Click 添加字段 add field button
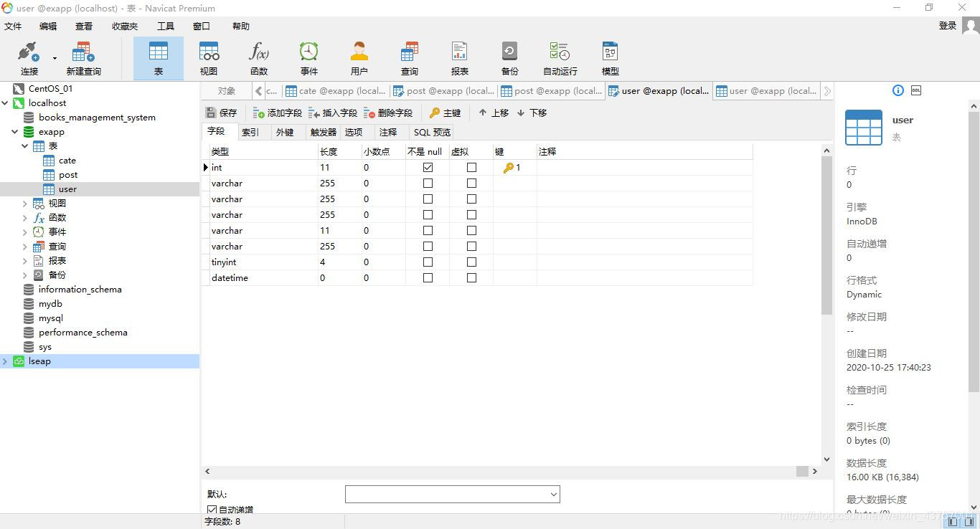The height and width of the screenshot is (529, 980). 278,113
